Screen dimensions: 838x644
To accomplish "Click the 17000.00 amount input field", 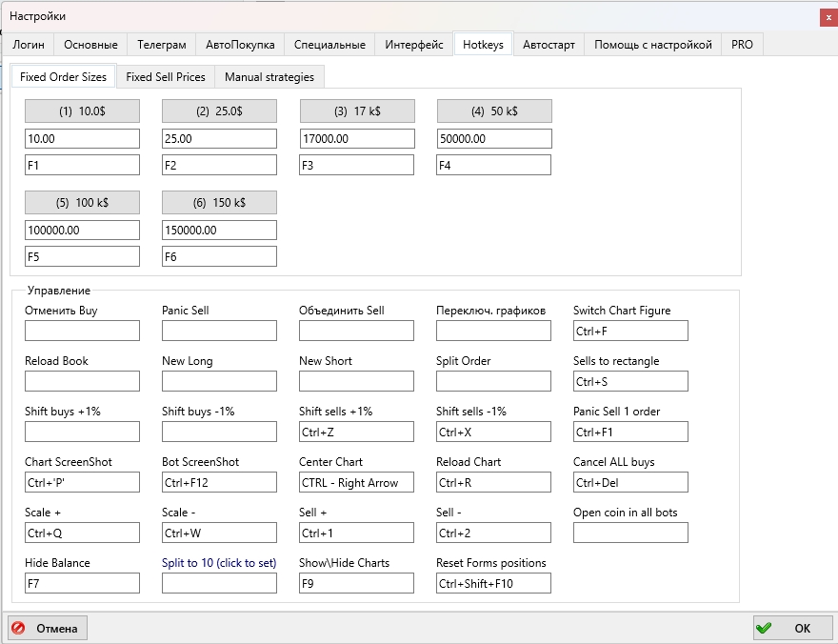I will click(x=357, y=139).
